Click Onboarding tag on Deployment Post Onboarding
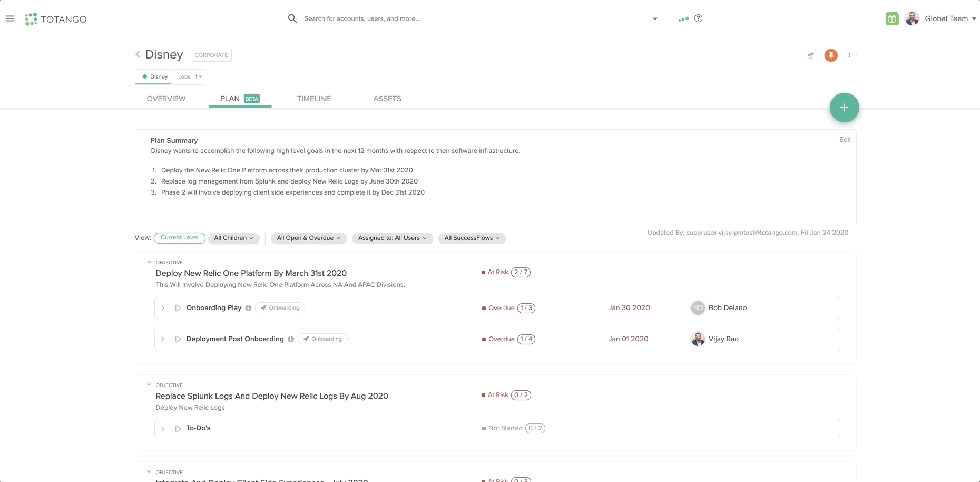The width and height of the screenshot is (980, 482). tap(322, 339)
